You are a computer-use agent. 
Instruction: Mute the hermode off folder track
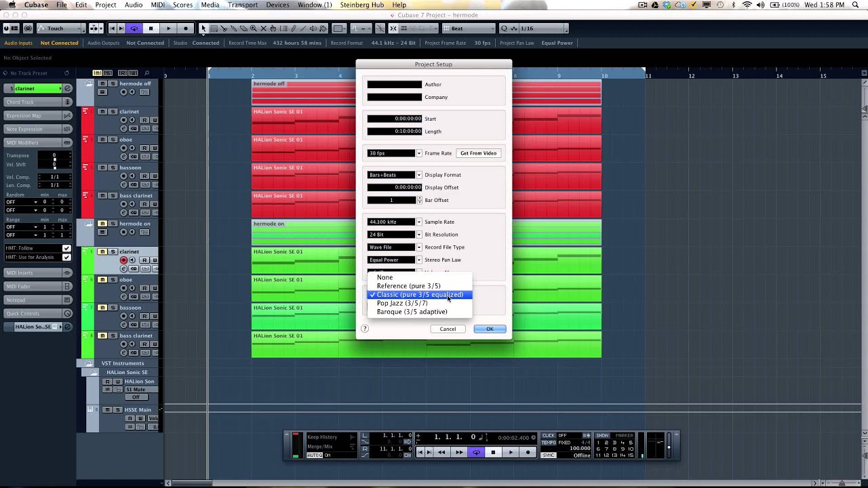click(102, 83)
